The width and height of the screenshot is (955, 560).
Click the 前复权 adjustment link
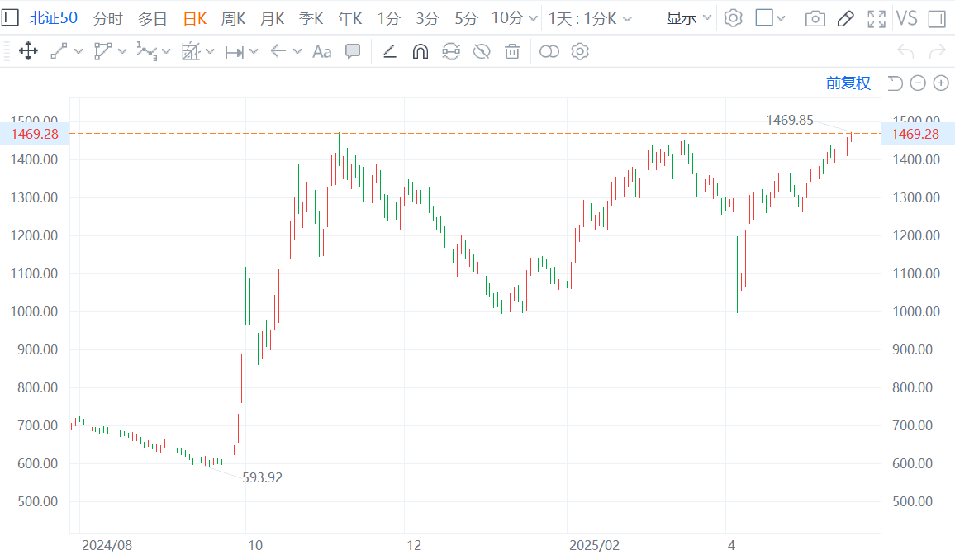pyautogui.click(x=848, y=83)
